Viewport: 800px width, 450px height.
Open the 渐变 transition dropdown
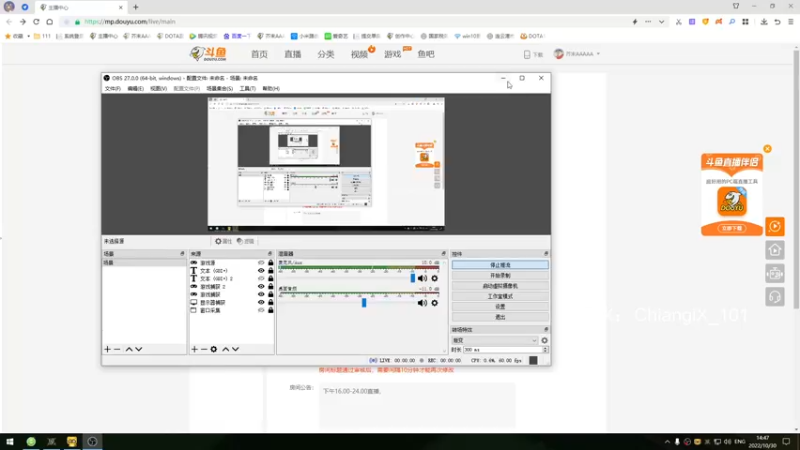point(495,340)
